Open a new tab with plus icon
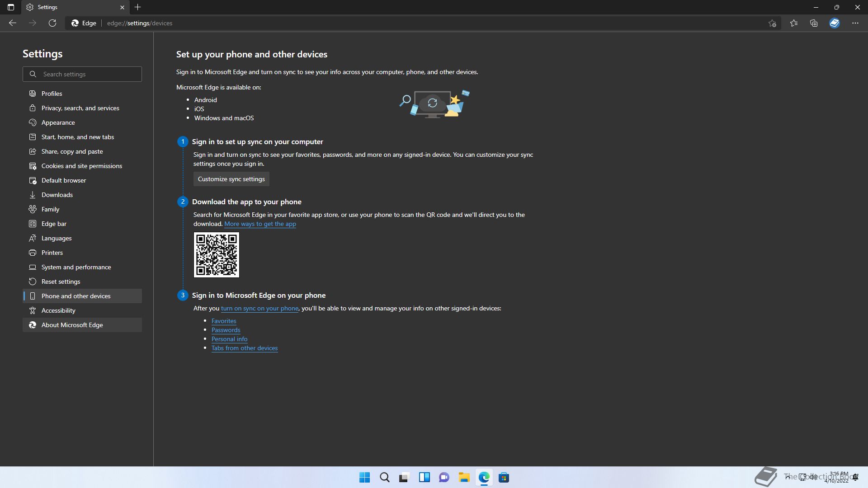Image resolution: width=868 pixels, height=488 pixels. (x=138, y=7)
